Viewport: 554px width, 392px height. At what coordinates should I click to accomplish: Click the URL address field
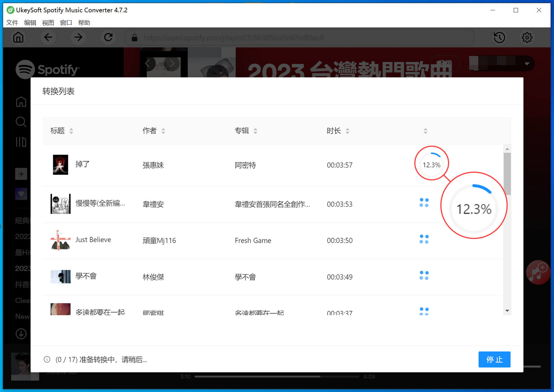pos(299,38)
